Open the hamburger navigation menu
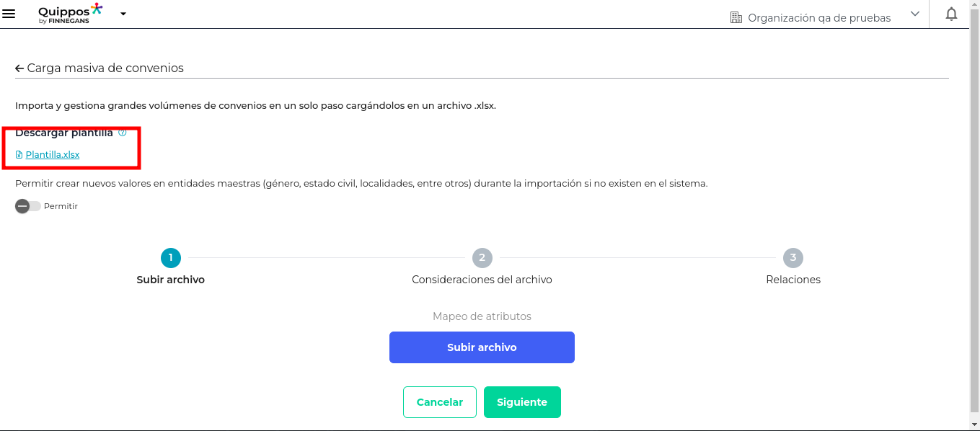Screen dimensions: 980x431 tap(9, 14)
